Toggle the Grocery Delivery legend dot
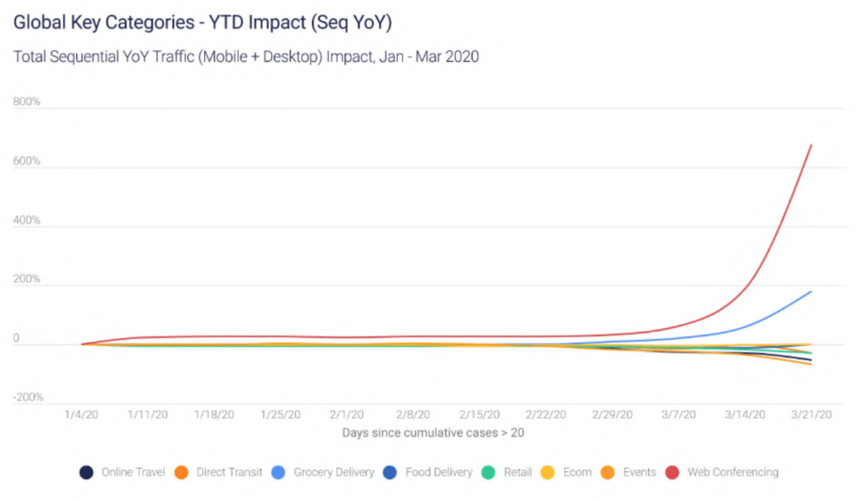 pyautogui.click(x=278, y=472)
